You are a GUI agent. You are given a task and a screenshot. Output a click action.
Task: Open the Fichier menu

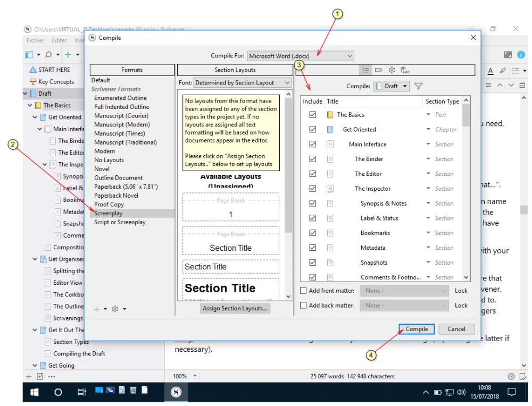point(35,40)
